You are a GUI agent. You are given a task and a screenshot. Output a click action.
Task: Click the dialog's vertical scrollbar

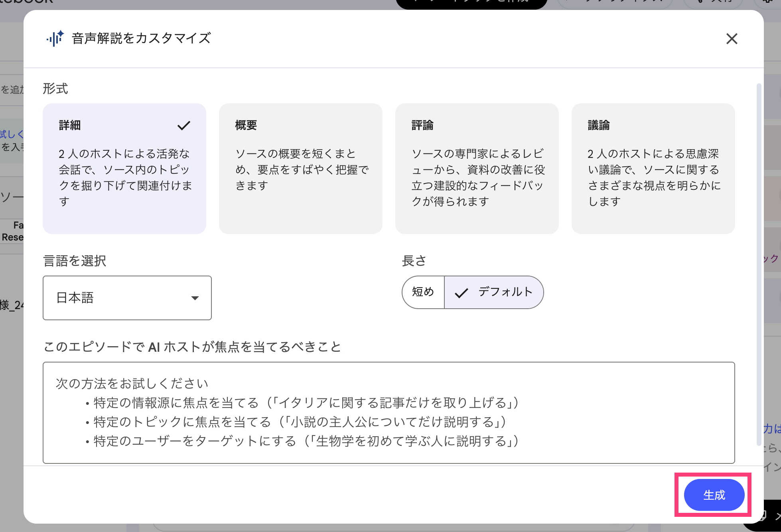[x=759, y=263]
